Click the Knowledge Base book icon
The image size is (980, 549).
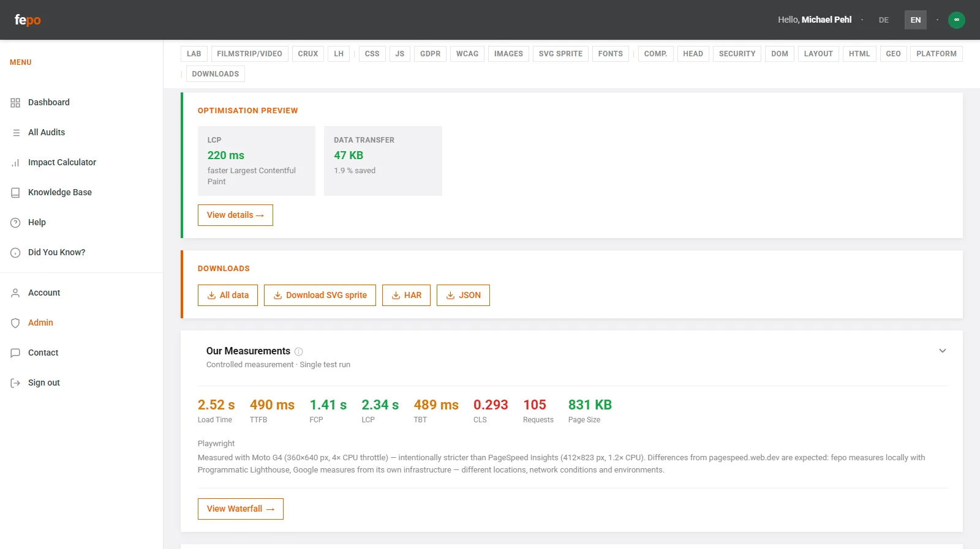coord(15,193)
